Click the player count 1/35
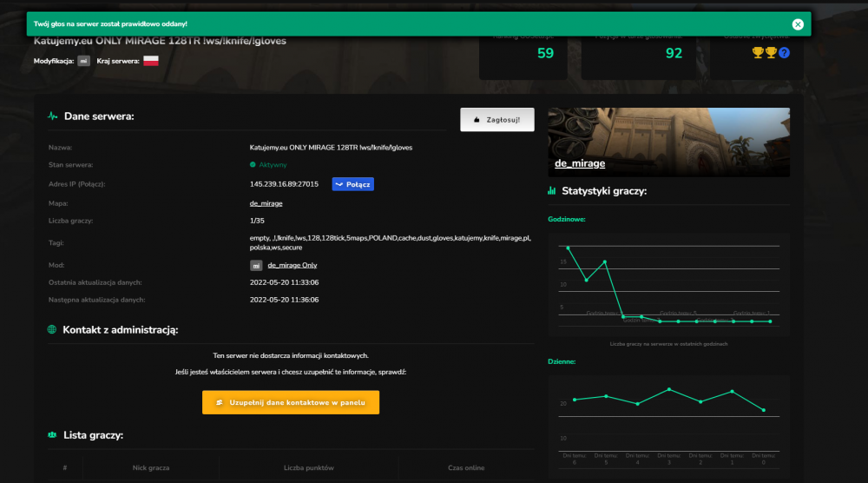 tap(257, 221)
